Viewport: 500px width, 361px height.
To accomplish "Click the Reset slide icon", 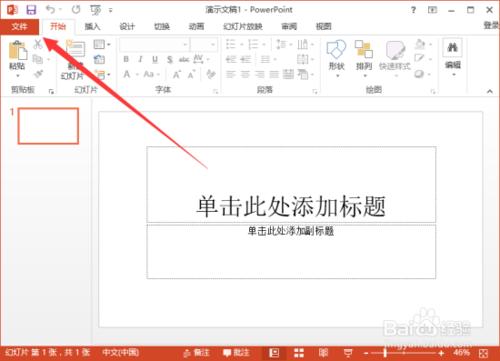I will coord(99,60).
